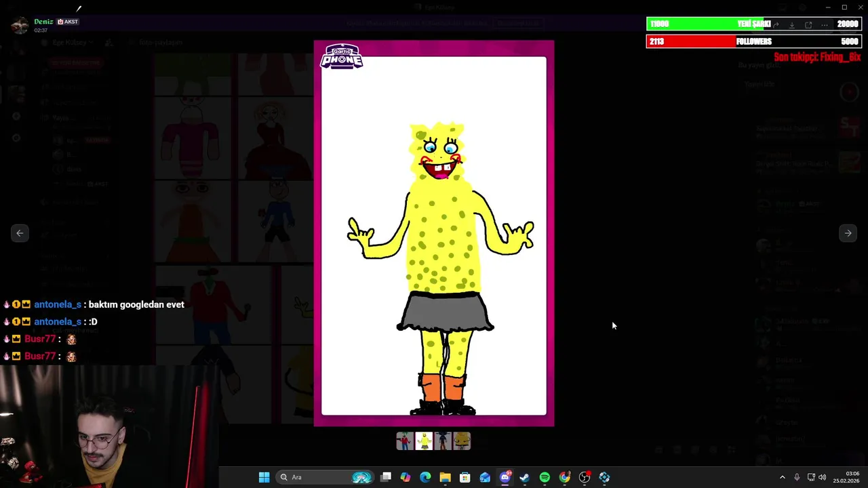Viewport: 868px width, 488px height.
Task: Open Spotify from the taskbar
Action: coord(545,477)
